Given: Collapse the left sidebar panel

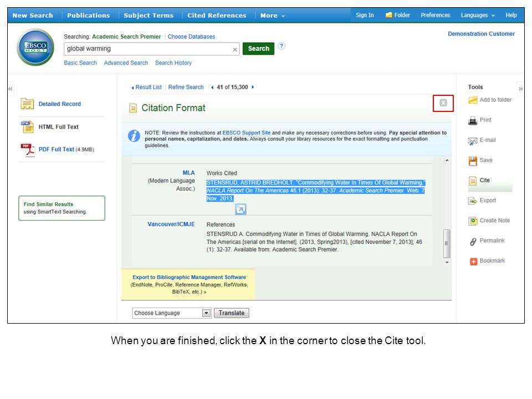Looking at the screenshot, I should [x=10, y=89].
